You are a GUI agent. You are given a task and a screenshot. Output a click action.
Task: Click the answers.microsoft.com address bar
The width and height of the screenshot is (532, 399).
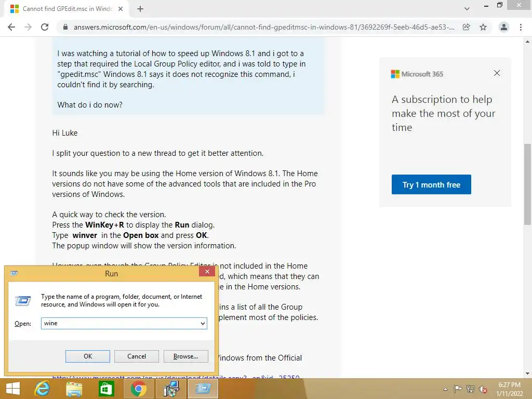pyautogui.click(x=264, y=27)
